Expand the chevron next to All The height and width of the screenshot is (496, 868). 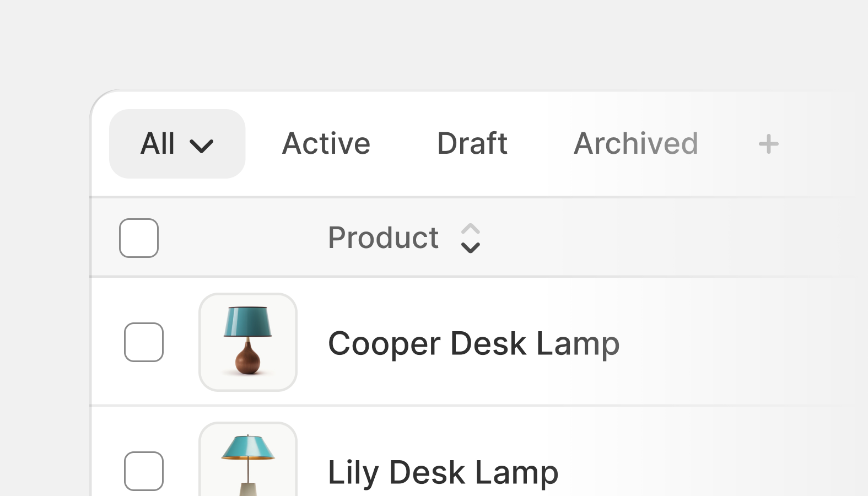[x=201, y=145]
